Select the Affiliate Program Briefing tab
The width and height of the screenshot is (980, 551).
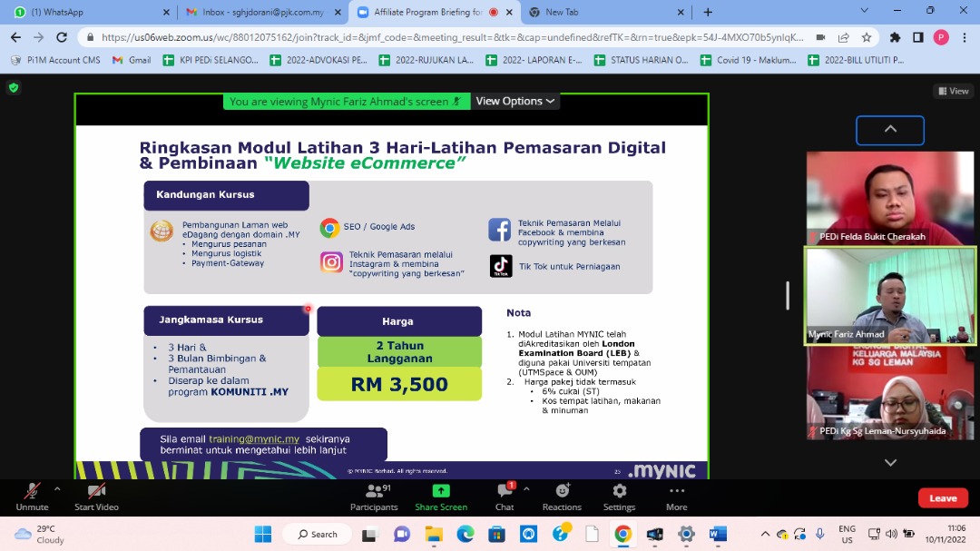(435, 12)
